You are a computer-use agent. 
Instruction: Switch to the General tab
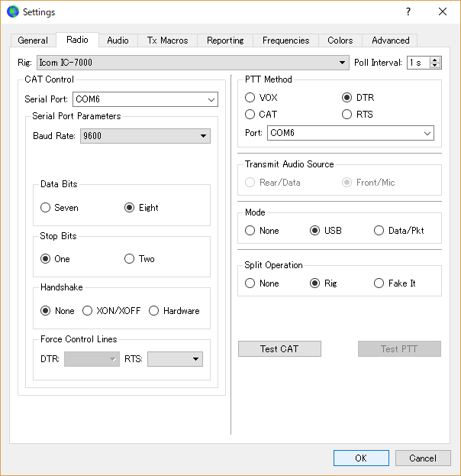33,40
